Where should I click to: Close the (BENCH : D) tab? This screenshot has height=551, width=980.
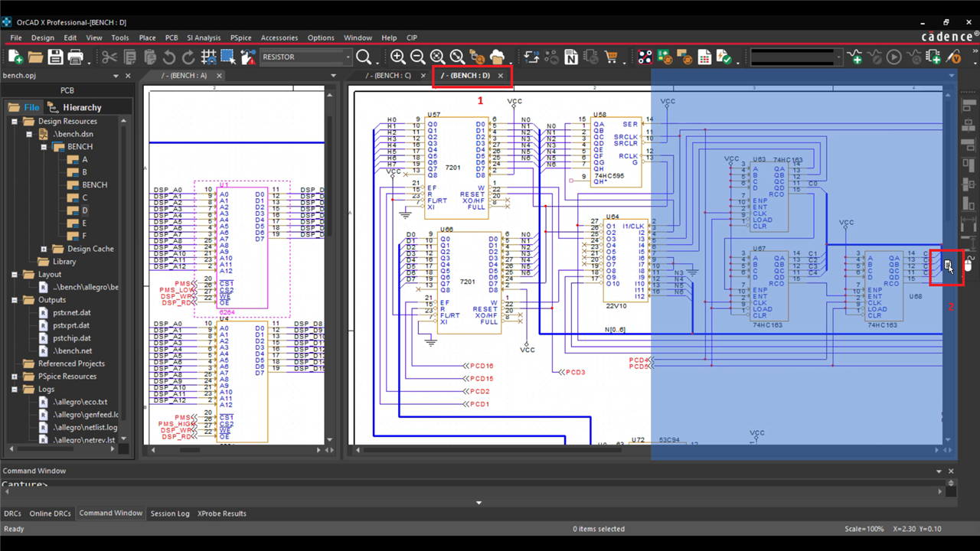[x=501, y=76]
